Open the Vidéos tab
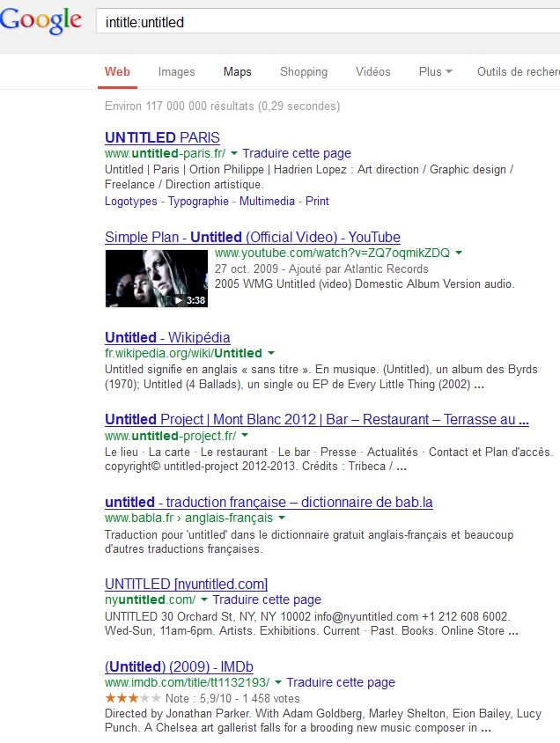560x743 pixels. tap(372, 72)
